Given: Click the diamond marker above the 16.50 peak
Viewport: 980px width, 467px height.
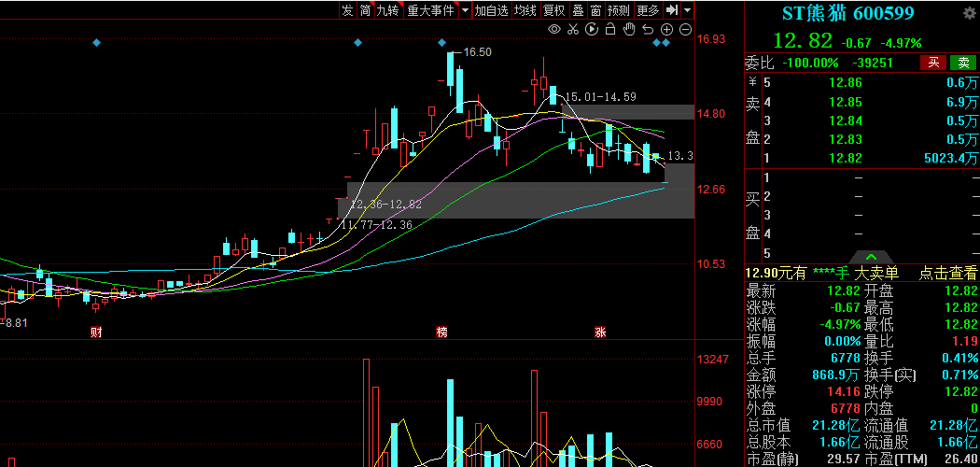Looking at the screenshot, I should 441,43.
